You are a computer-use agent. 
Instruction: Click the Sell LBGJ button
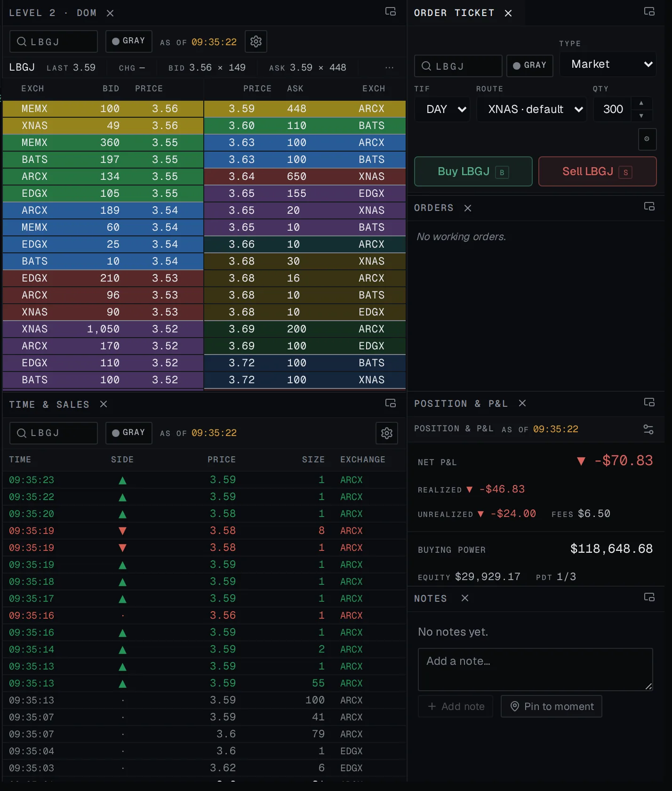598,171
